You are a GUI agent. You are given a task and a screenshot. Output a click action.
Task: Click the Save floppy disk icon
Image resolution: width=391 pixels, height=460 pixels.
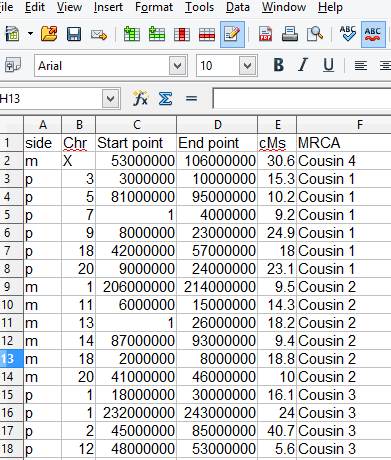(74, 34)
